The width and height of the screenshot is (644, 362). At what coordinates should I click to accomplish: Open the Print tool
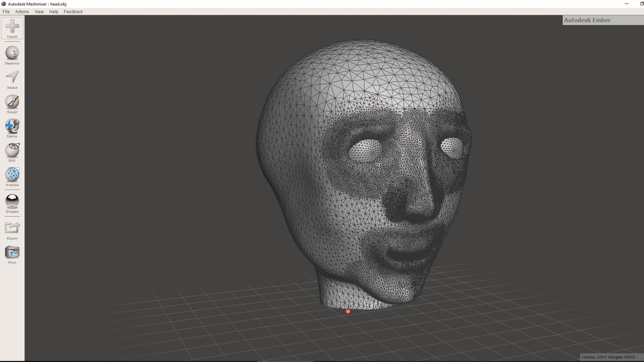(x=12, y=253)
